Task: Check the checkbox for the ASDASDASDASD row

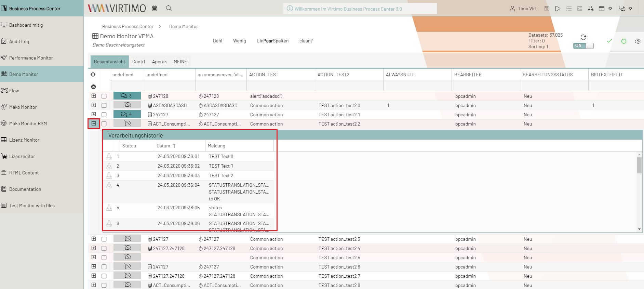Action: 104,106
